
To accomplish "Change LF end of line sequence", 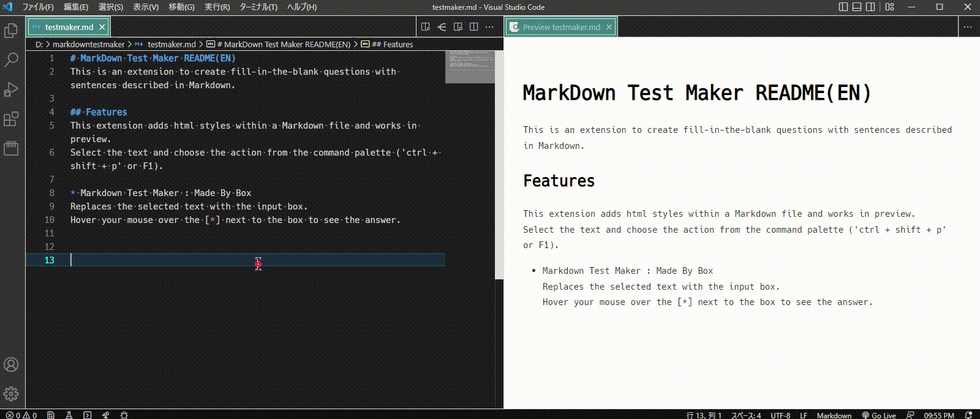I will point(803,415).
